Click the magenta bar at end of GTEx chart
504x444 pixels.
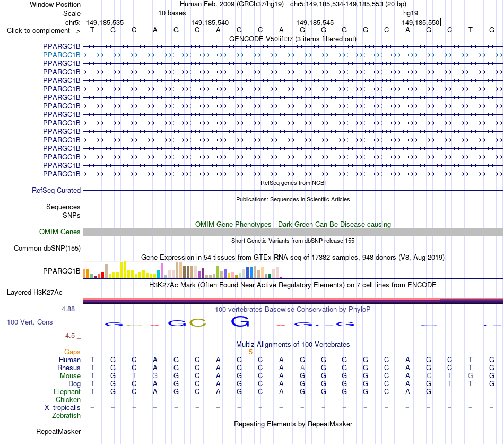(281, 277)
